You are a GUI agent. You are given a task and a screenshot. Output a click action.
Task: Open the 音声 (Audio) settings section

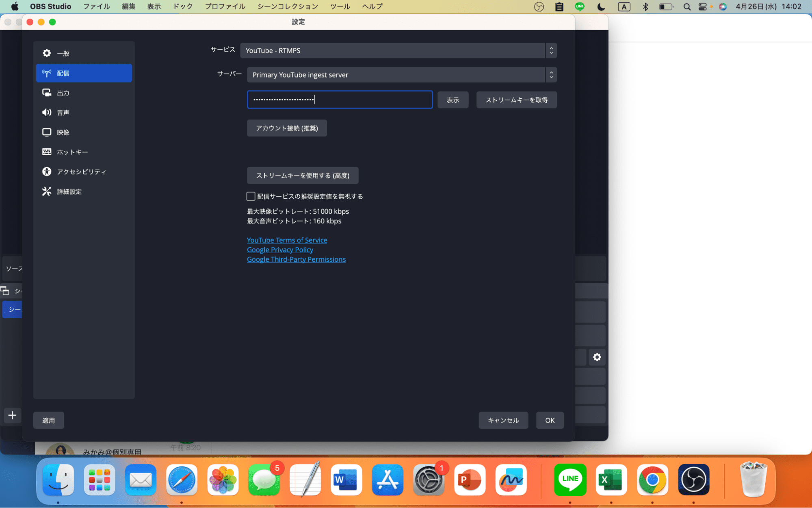pyautogui.click(x=84, y=113)
